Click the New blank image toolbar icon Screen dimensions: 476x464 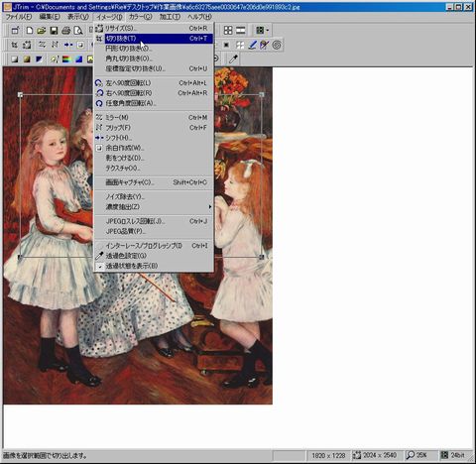tap(30, 31)
